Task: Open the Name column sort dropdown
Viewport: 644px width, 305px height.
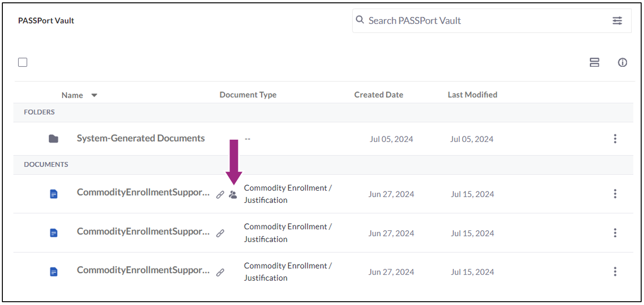Action: (94, 95)
